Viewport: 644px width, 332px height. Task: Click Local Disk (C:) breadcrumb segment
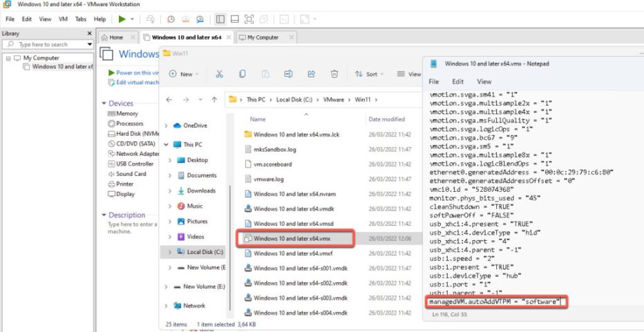pos(294,99)
